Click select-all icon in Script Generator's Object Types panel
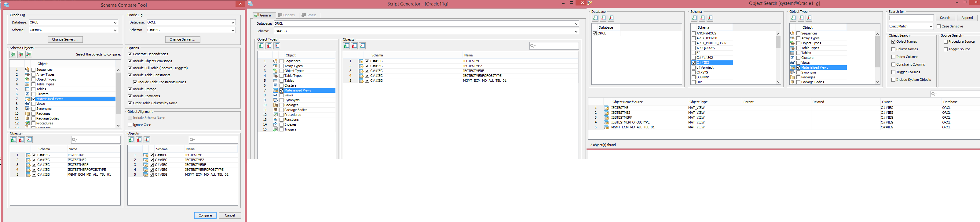This screenshot has height=222, width=980. 261,46
